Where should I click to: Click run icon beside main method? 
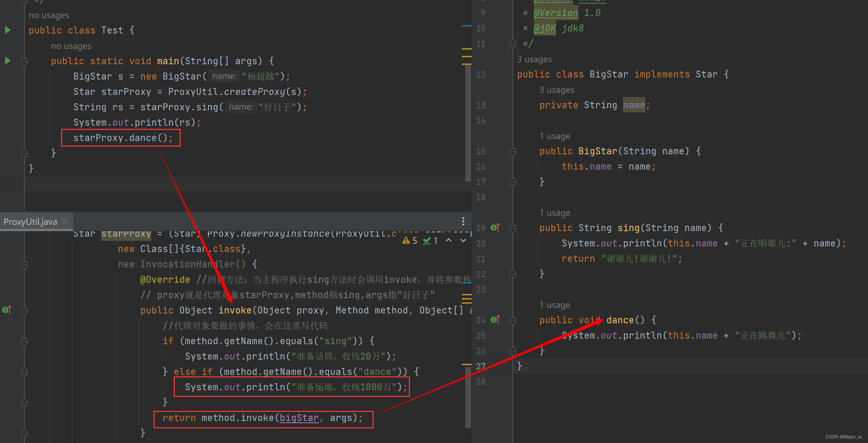click(x=8, y=61)
